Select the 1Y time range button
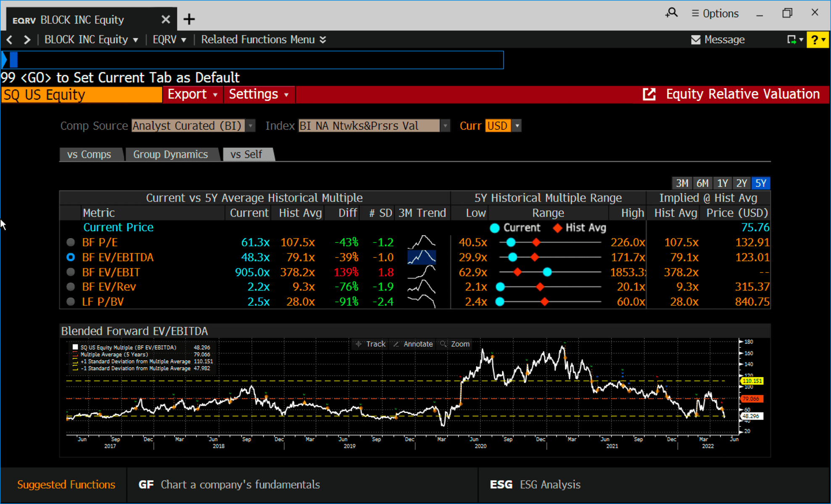 [722, 183]
